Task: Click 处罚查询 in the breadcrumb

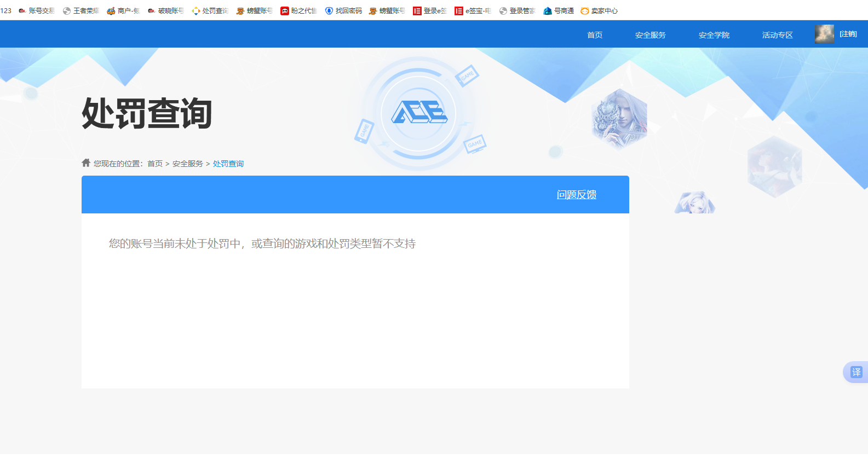Action: [x=228, y=164]
